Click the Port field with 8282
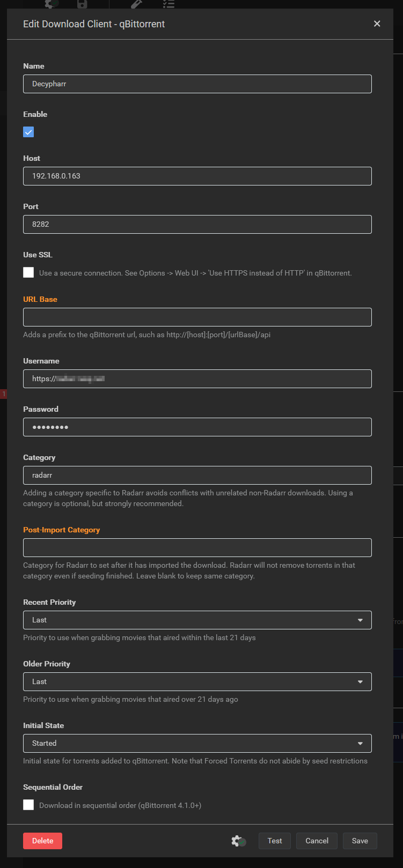The width and height of the screenshot is (403, 868). coord(197,224)
